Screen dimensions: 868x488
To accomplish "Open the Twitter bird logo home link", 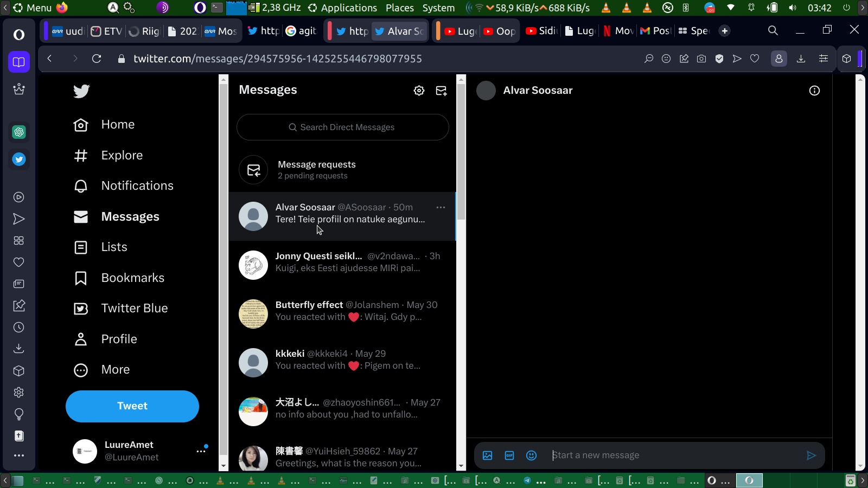I will (81, 91).
